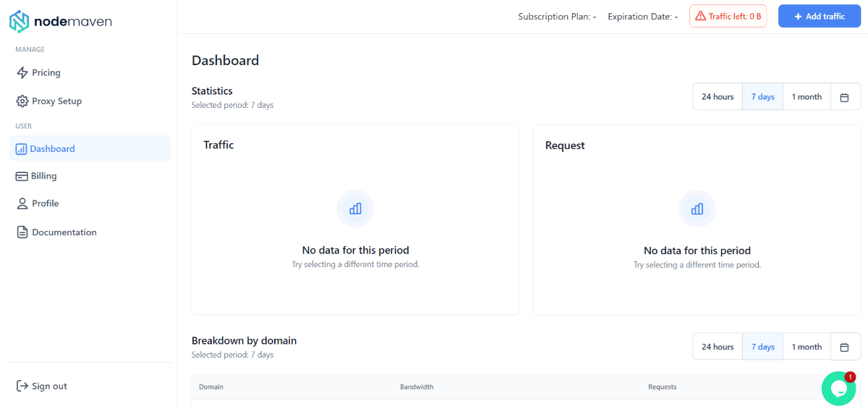The image size is (868, 409).
Task: Click the Billing credit card icon
Action: (22, 176)
